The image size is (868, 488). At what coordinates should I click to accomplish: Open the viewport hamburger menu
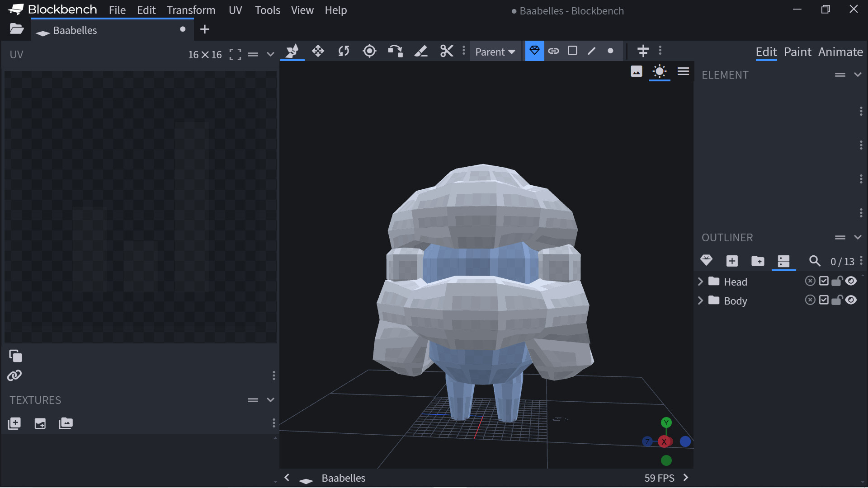(x=683, y=71)
